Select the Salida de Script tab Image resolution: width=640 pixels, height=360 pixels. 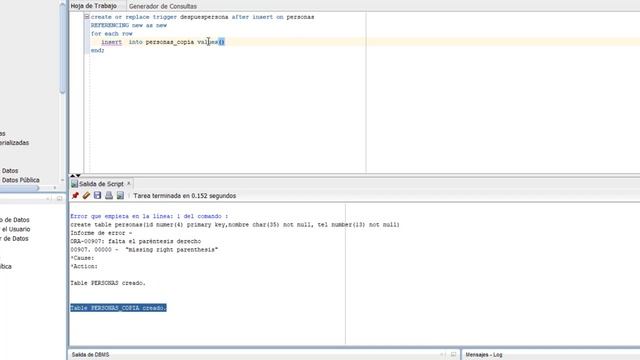click(101, 184)
